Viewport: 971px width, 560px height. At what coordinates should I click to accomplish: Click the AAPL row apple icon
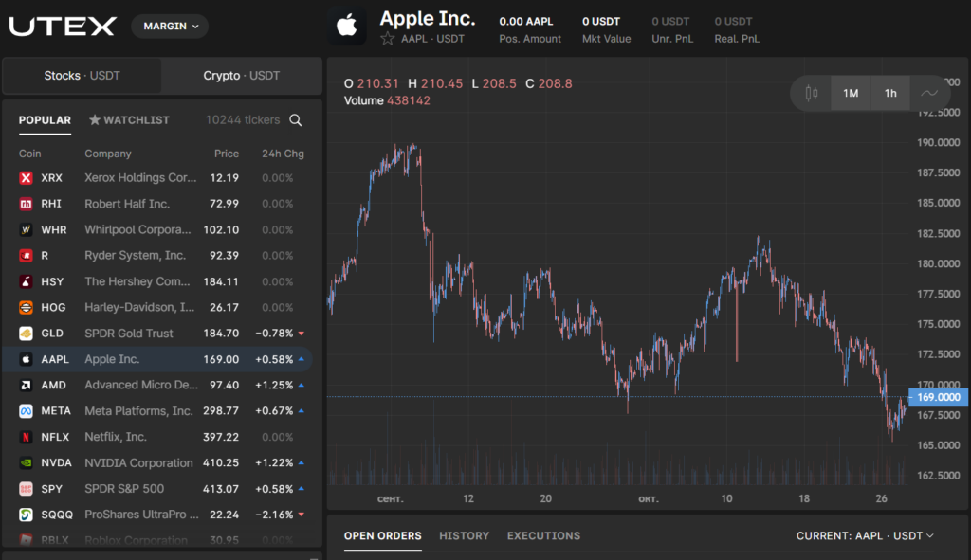pyautogui.click(x=26, y=359)
